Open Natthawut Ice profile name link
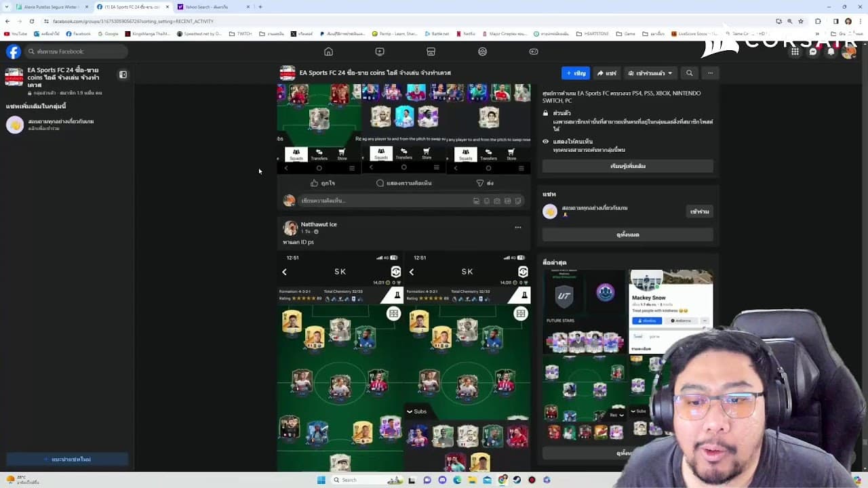 tap(319, 224)
